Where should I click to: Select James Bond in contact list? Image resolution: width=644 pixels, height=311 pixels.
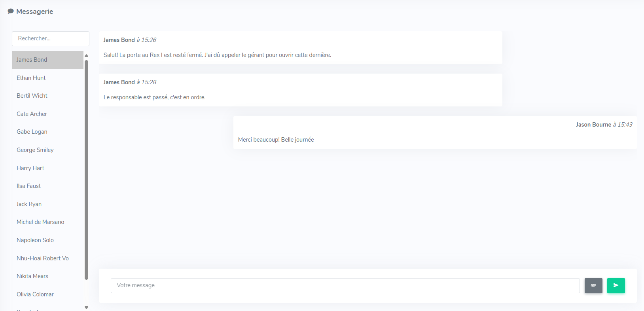pyautogui.click(x=32, y=60)
